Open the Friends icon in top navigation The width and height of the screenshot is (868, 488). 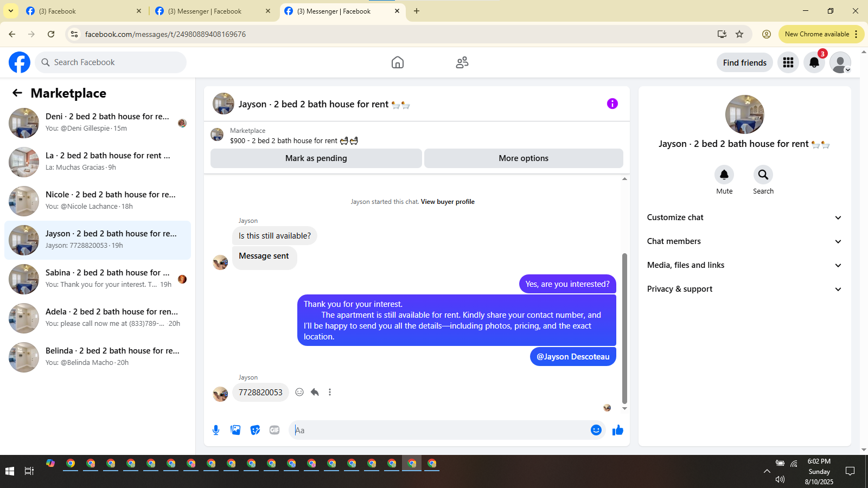click(x=462, y=62)
